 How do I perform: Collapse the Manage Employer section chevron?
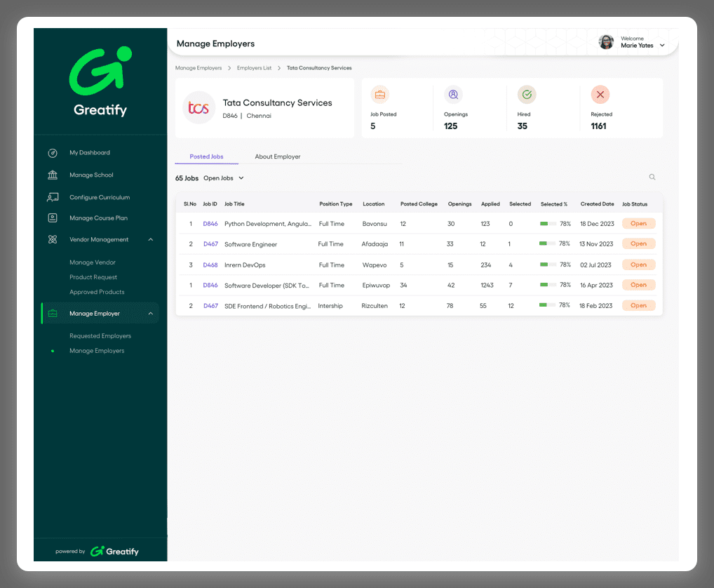151,314
